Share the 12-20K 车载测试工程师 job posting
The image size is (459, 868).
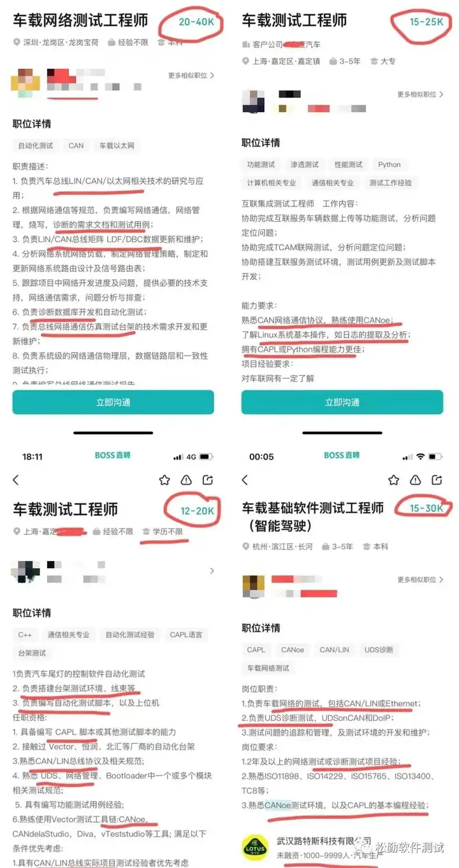pos(208,480)
